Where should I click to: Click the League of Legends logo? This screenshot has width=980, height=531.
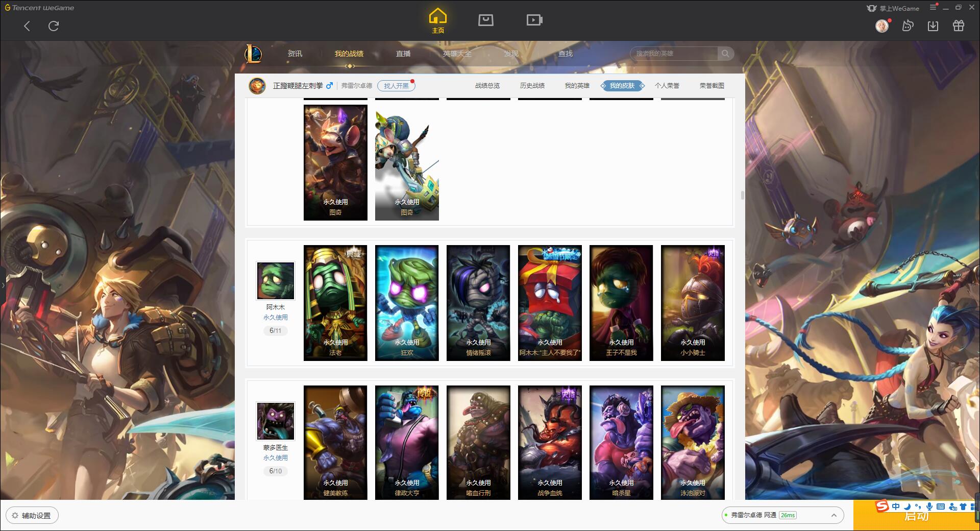coord(253,54)
